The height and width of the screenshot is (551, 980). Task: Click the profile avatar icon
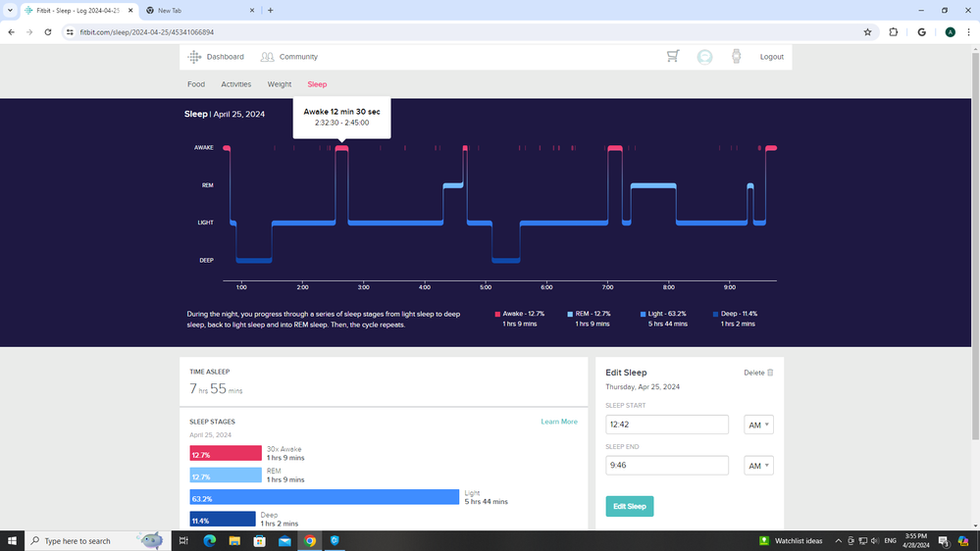704,57
